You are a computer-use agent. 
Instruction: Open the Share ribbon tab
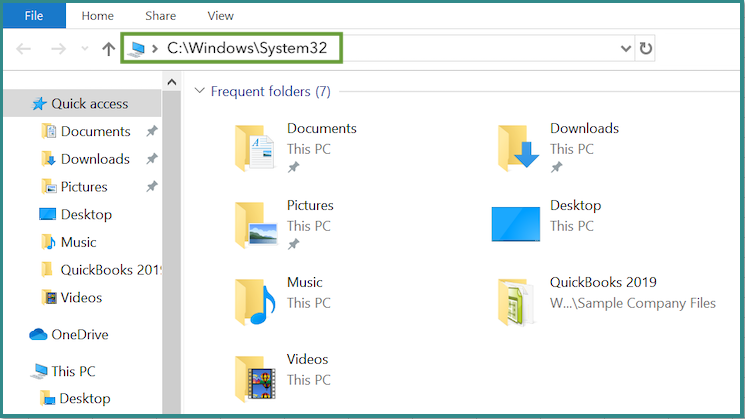(161, 16)
